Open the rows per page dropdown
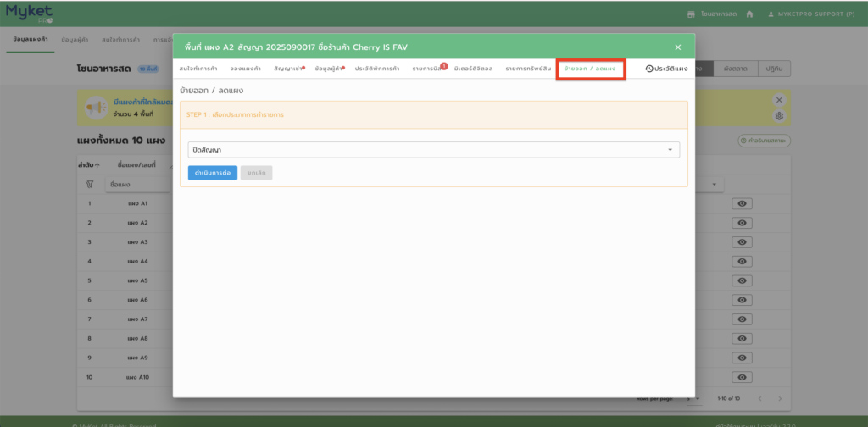The height and width of the screenshot is (427, 868). coord(693,398)
